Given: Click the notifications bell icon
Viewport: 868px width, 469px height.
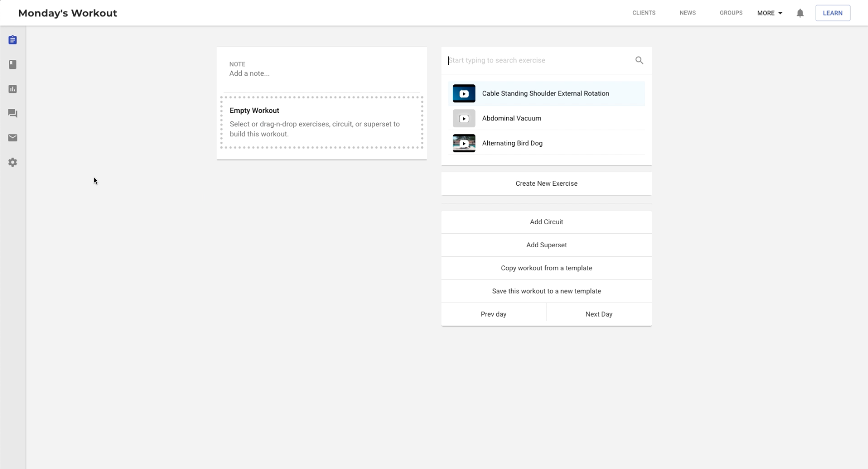Looking at the screenshot, I should (800, 13).
